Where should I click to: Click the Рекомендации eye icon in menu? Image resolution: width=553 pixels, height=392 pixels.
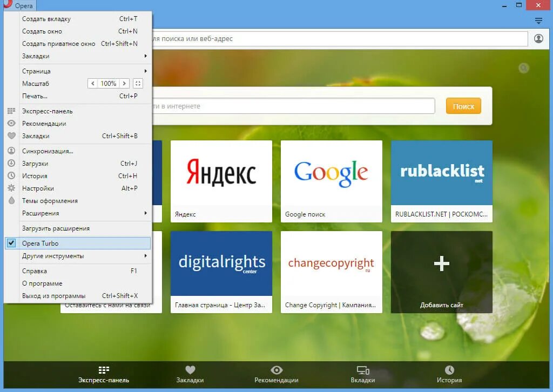click(x=11, y=124)
